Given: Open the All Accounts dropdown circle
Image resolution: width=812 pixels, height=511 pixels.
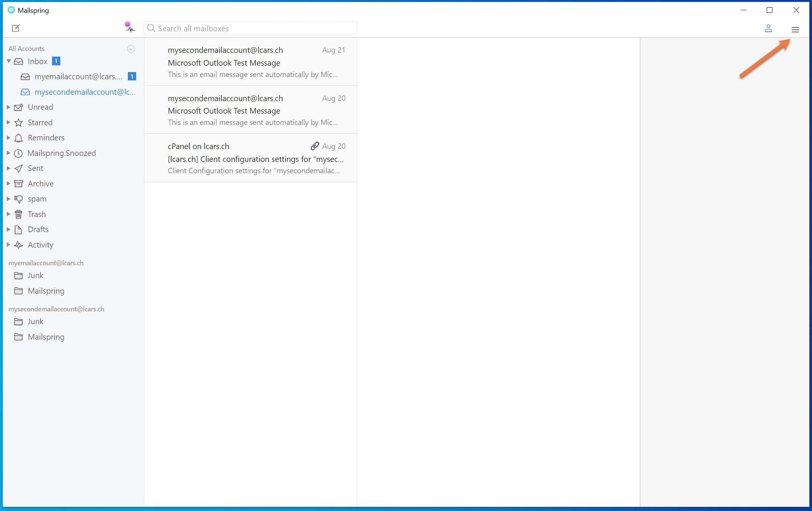Looking at the screenshot, I should coord(131,49).
